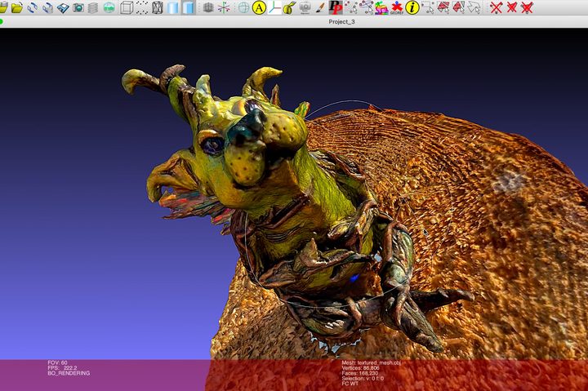The width and height of the screenshot is (588, 391).
Task: Click the 'FPS: 222.2' readout
Action: pos(62,368)
